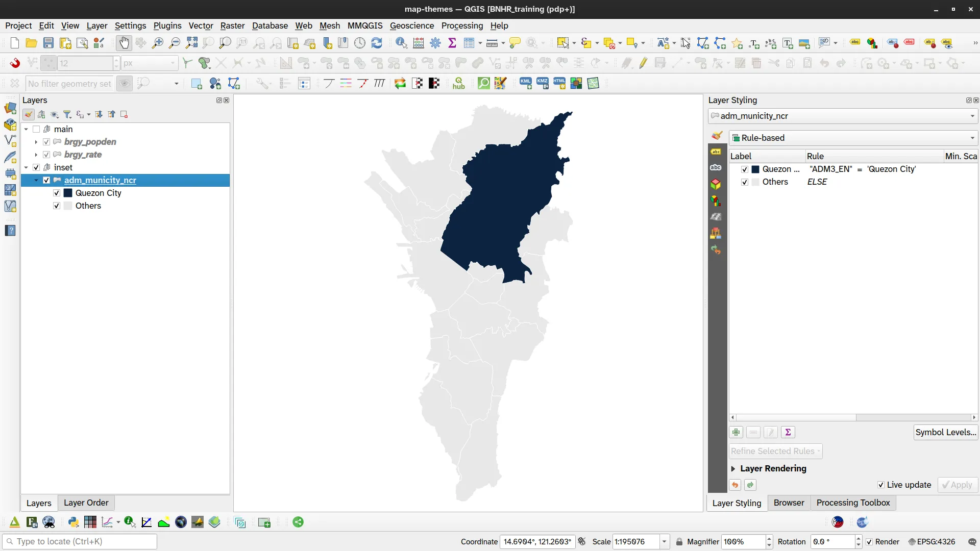Viewport: 980px width, 551px height.
Task: Open the Statistical Summary sigma icon
Action: point(452,43)
